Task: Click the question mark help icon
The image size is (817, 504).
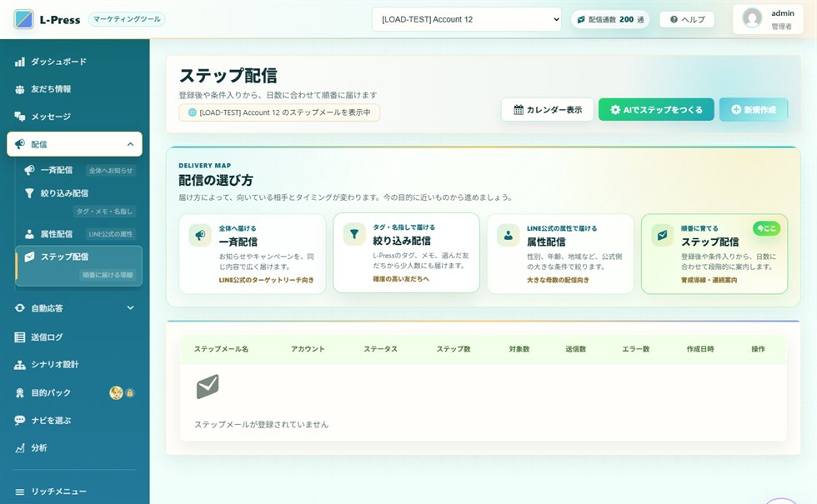Action: tap(674, 19)
